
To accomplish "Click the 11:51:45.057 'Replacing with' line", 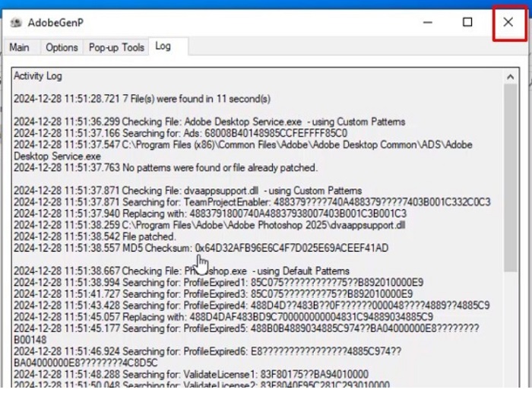I will [x=223, y=317].
